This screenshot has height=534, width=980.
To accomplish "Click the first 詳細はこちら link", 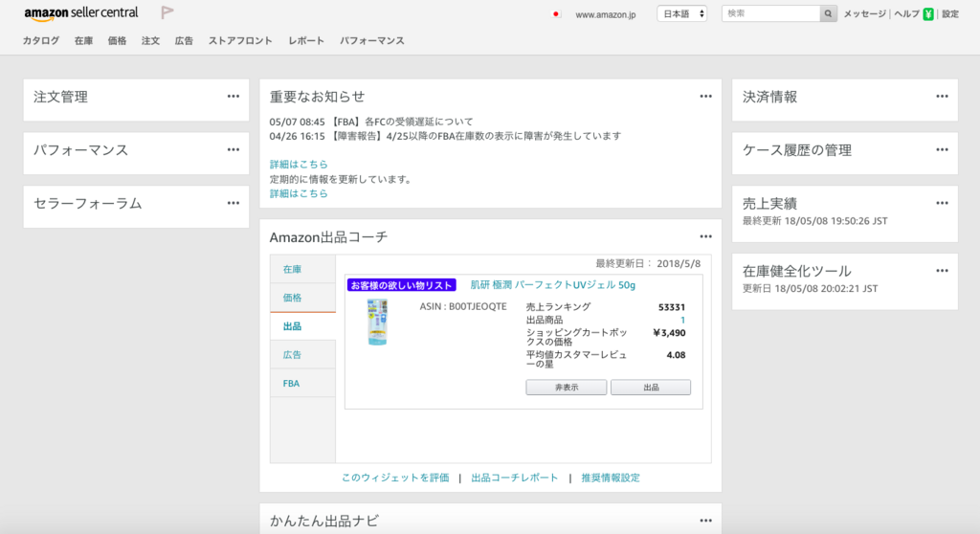I will (x=299, y=165).
